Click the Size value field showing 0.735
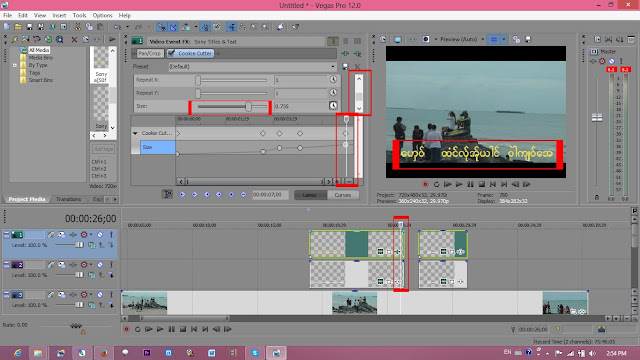Viewport: 640px width, 360px height. pos(300,106)
